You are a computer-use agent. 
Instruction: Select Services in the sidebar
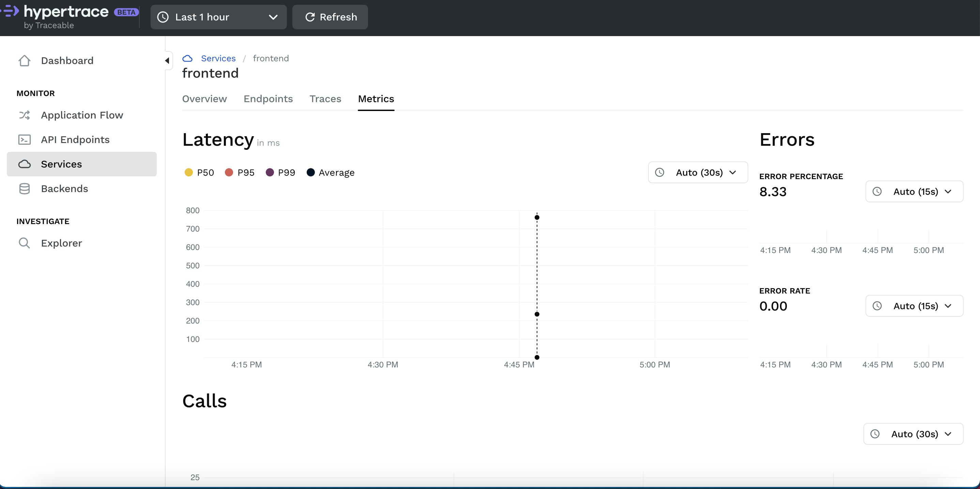coord(82,164)
